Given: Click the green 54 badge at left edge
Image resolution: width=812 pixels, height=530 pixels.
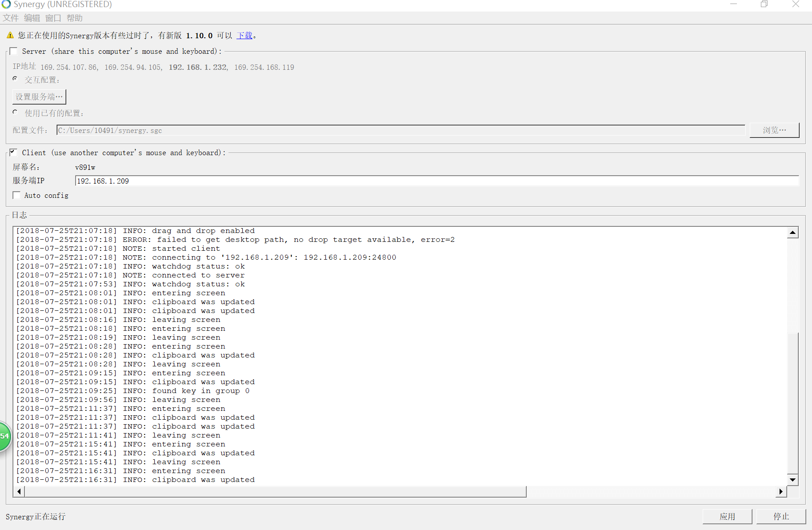Looking at the screenshot, I should coord(4,436).
